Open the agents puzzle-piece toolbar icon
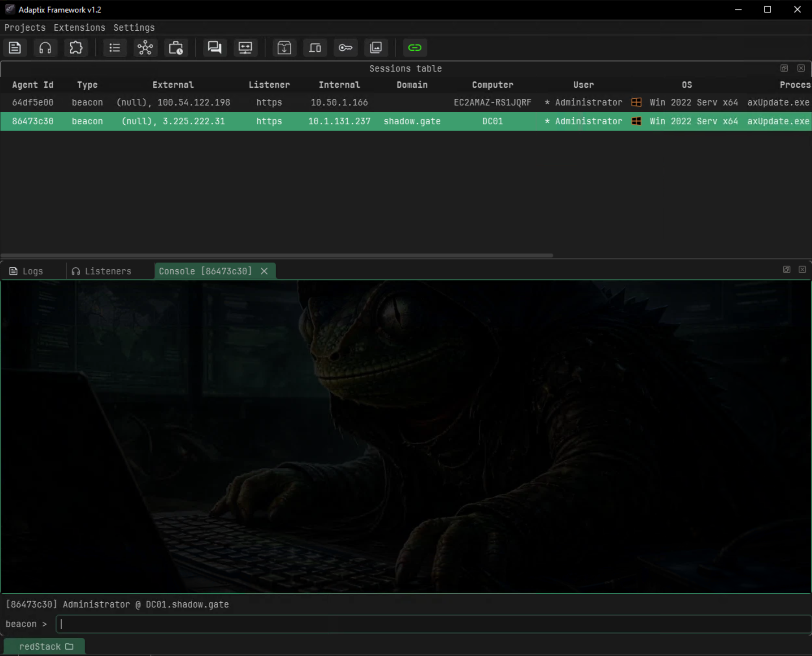This screenshot has width=812, height=656. click(76, 48)
